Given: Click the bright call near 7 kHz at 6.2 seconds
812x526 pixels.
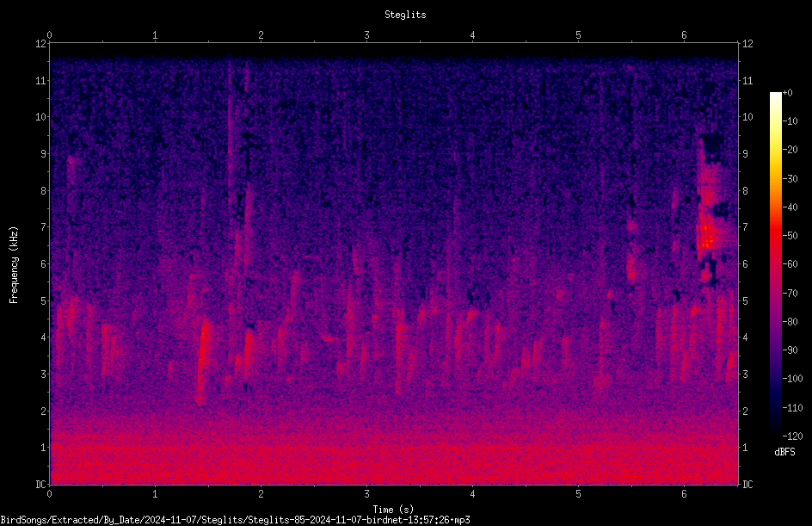Looking at the screenshot, I should pos(707,236).
